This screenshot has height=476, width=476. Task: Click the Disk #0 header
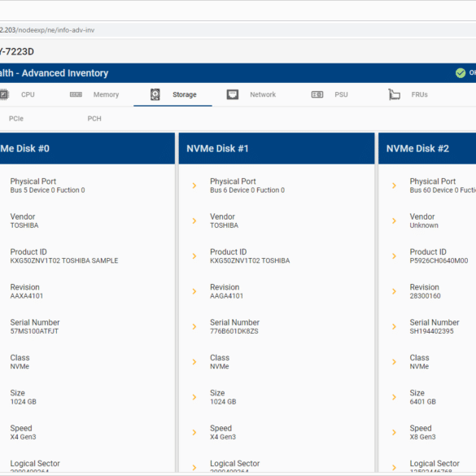pos(87,148)
